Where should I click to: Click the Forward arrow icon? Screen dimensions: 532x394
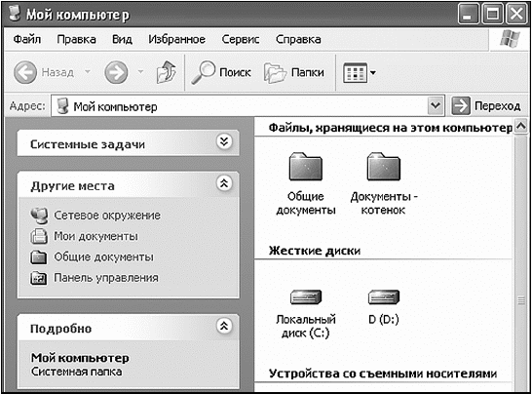point(116,72)
